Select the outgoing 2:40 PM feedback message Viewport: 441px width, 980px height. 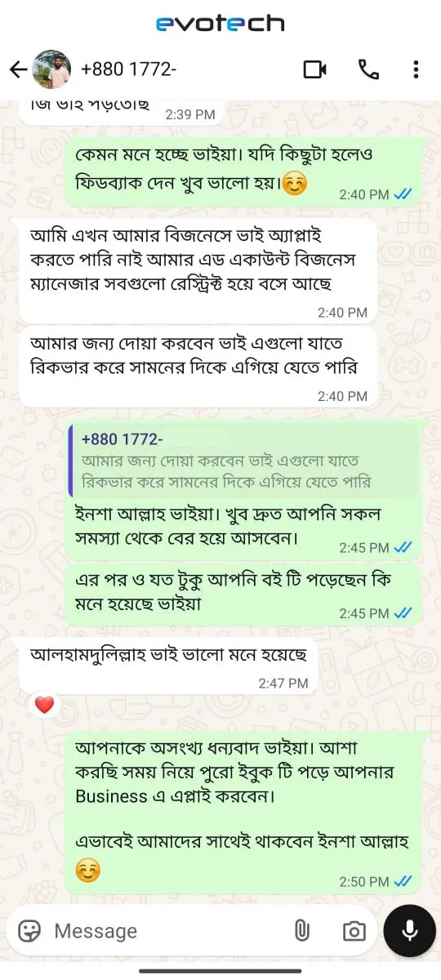243,172
